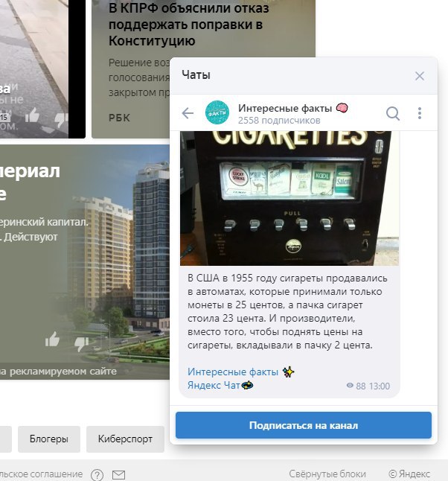Select the Блогеры category tab
Screen dimensions: 448x481
coord(49,439)
